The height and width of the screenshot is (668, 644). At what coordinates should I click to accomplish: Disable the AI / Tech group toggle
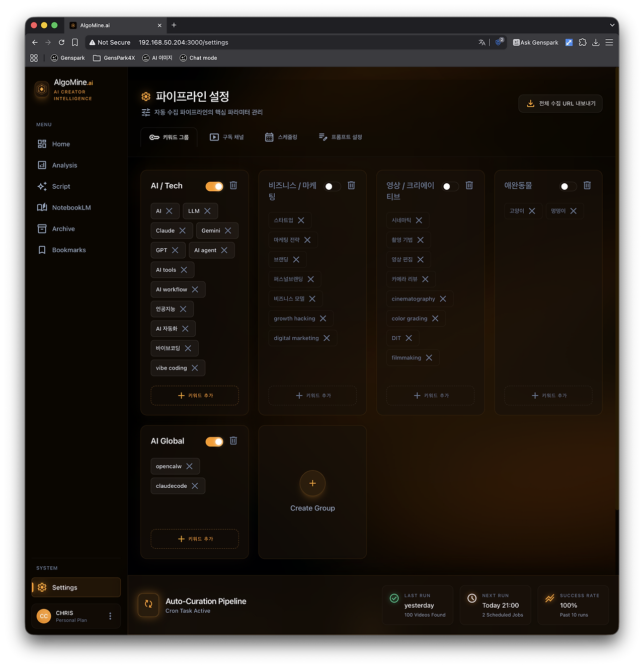[x=214, y=186]
